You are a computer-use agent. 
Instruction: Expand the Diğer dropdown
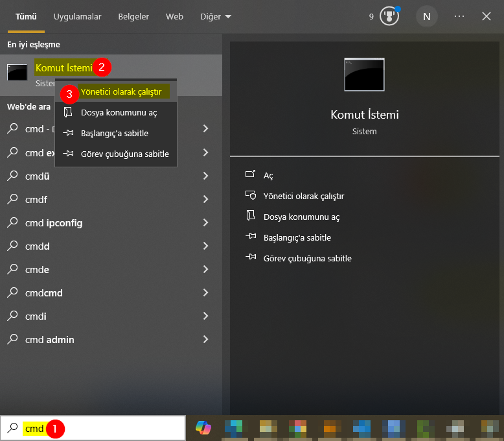(x=215, y=16)
